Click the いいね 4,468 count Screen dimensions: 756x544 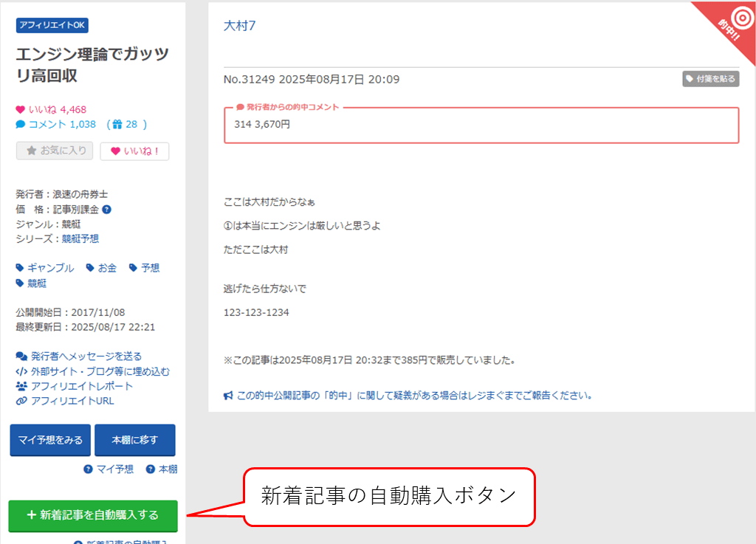pyautogui.click(x=58, y=109)
